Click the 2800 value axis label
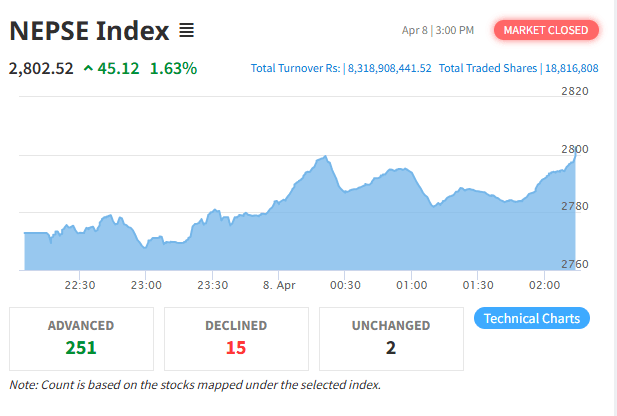 pyautogui.click(x=575, y=149)
